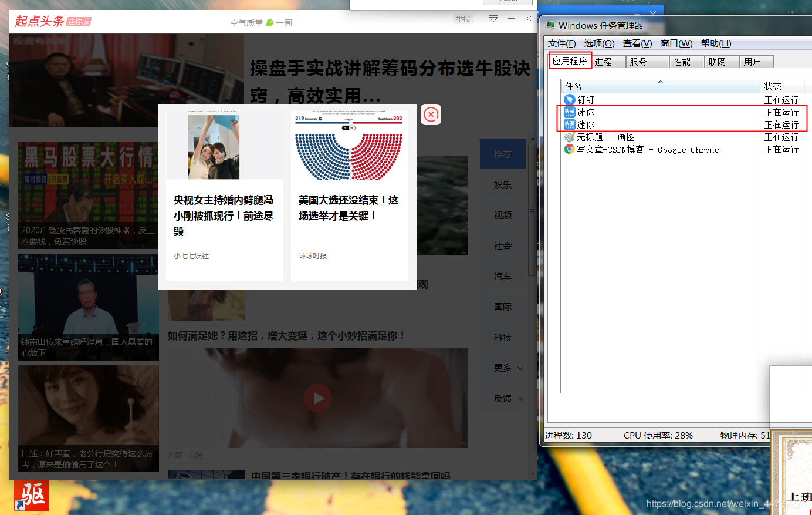Open the 操盘手实战讲解 headline article
812x515 pixels.
coord(390,81)
